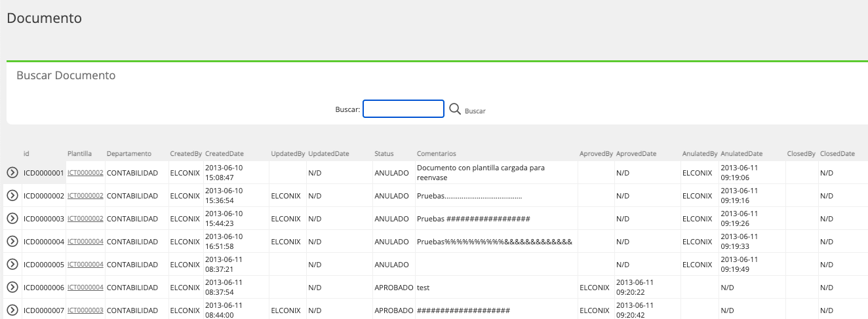868x319 pixels.
Task: Click APROBADO status in ICD0000006 row
Action: [x=393, y=288]
